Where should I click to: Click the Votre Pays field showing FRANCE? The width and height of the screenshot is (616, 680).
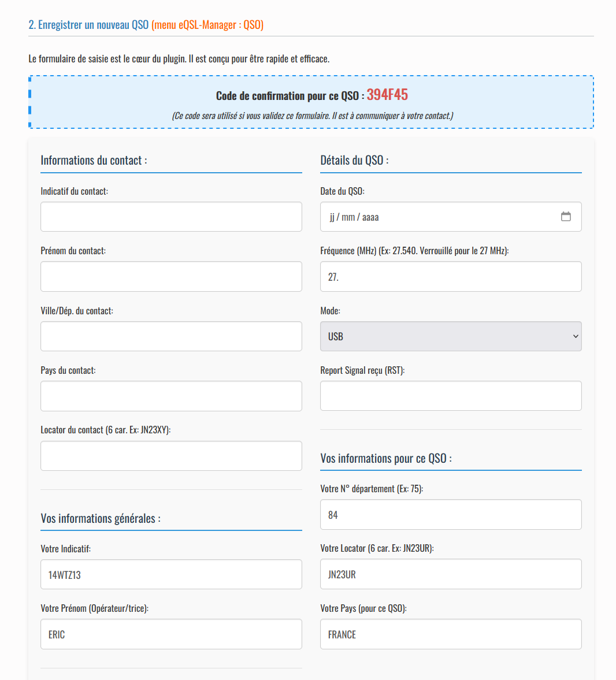tap(451, 634)
